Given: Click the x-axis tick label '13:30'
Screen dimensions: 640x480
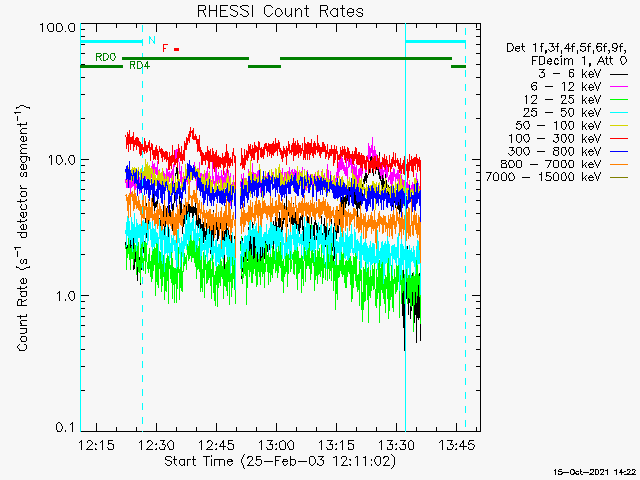Looking at the screenshot, I should 396,444.
